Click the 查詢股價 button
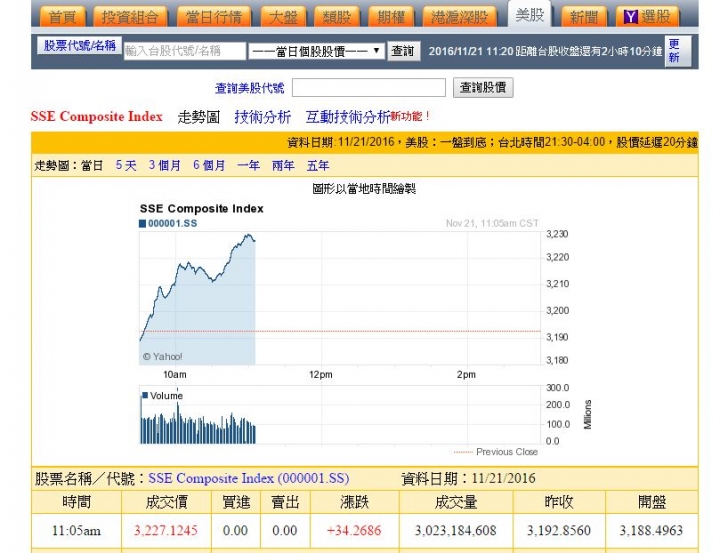Image resolution: width=720 pixels, height=553 pixels. [483, 87]
